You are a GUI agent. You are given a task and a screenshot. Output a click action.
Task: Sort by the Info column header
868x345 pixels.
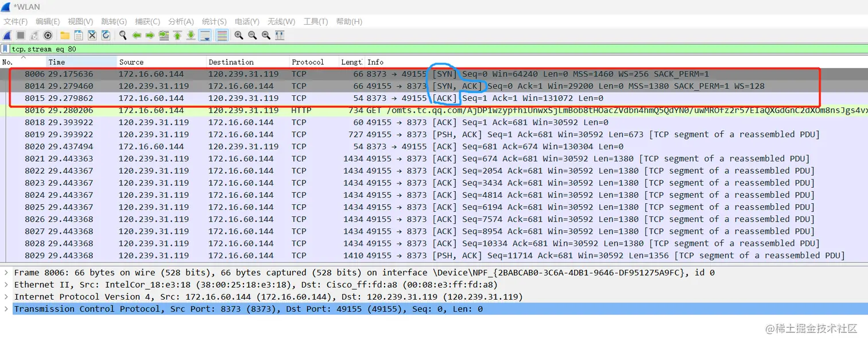pos(616,62)
